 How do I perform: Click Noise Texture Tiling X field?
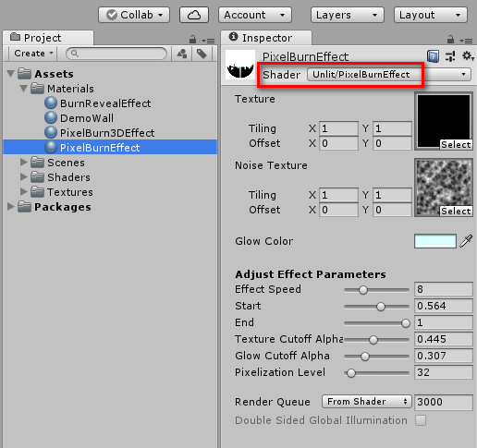point(338,195)
